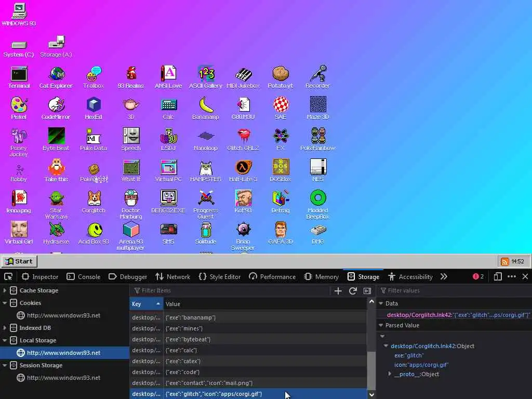Switch to the Network tab

pos(172,277)
